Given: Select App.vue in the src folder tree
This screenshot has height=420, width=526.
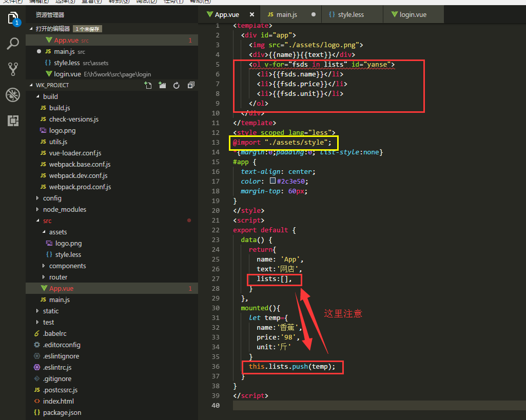Looking at the screenshot, I should (112, 288).
